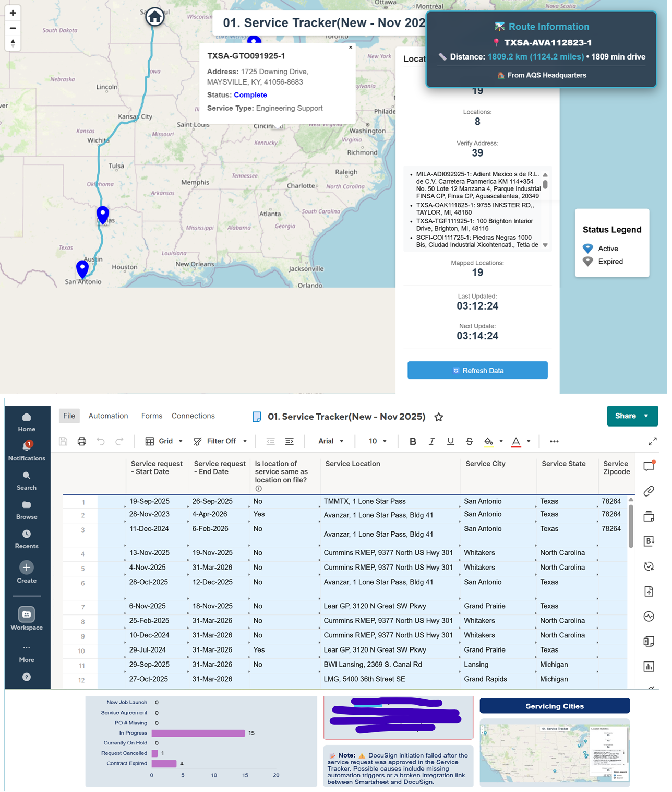Screen dimensions: 672x792
Task: Click the Redo arrow
Action: point(119,441)
